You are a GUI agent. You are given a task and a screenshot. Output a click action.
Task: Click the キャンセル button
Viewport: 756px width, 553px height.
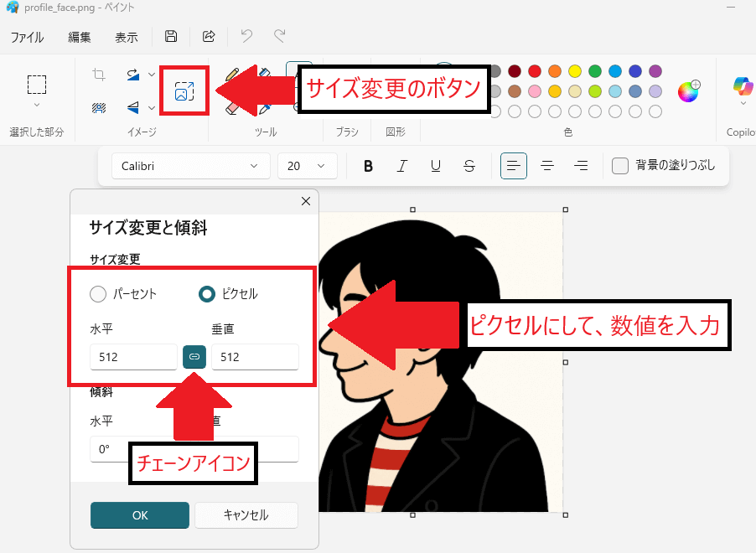[246, 515]
